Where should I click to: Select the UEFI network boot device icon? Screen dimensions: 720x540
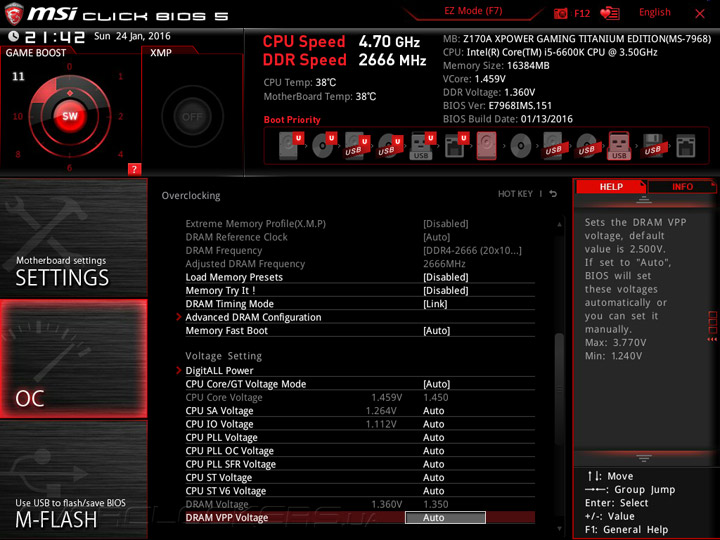pyautogui.click(x=456, y=146)
